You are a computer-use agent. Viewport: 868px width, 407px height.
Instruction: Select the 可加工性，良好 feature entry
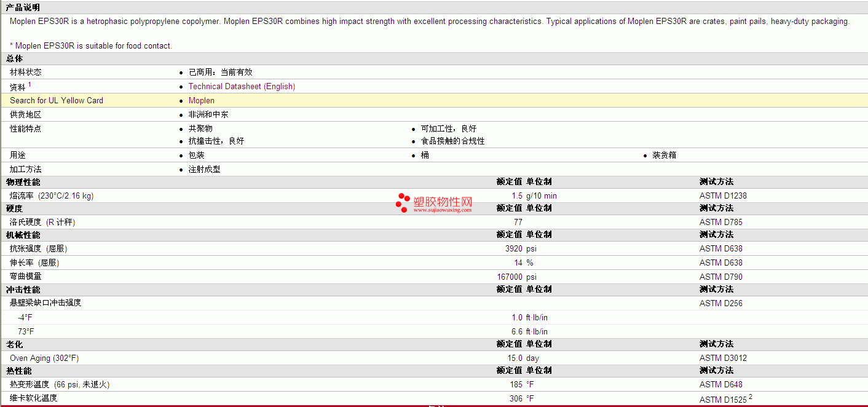click(x=449, y=129)
